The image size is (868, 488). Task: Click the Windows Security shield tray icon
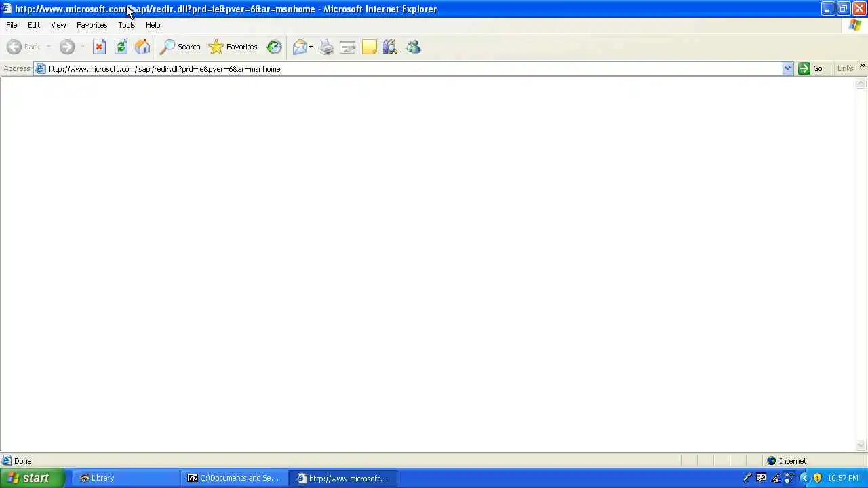coord(817,478)
